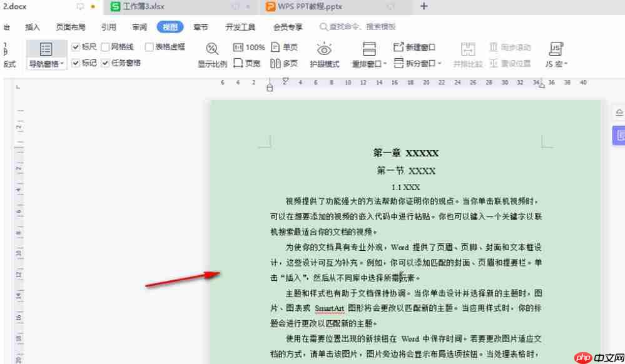Fit document to page width (页宽)

[248, 63]
